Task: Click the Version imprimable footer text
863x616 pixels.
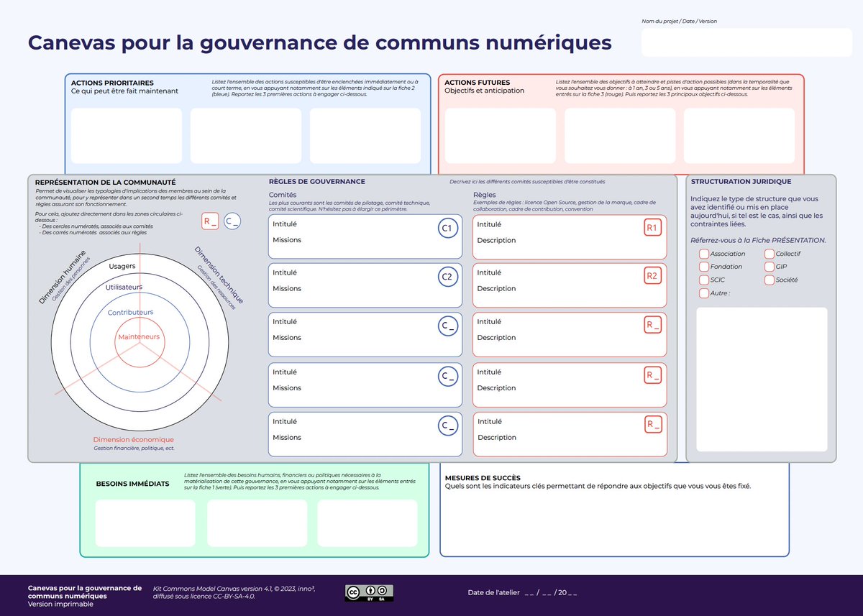Action: click(x=60, y=604)
